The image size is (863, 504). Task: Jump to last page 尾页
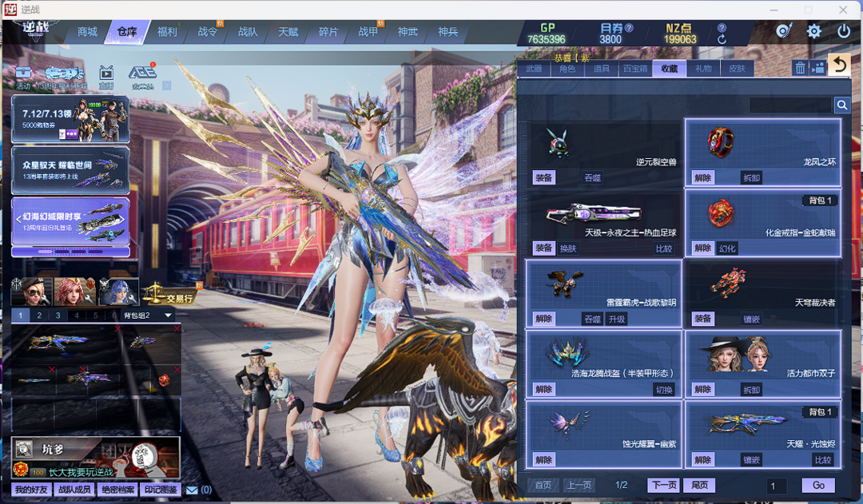(699, 485)
